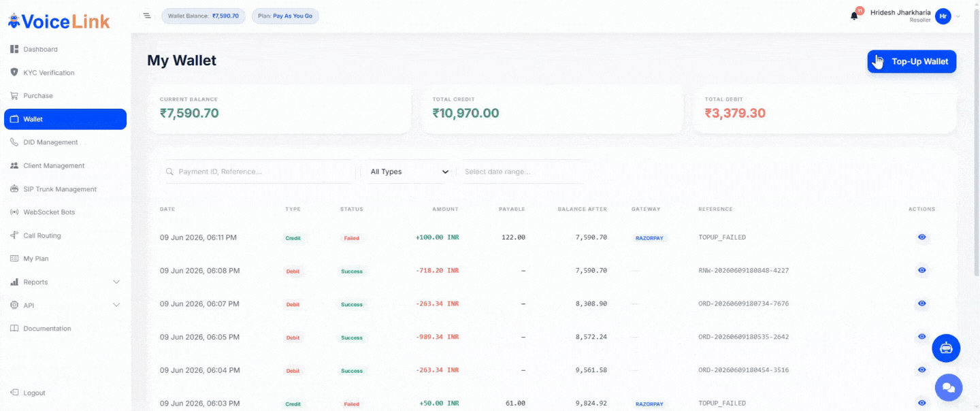Screen dimensions: 980x411
Task: Click the VoiceLink logo
Action: click(59, 21)
